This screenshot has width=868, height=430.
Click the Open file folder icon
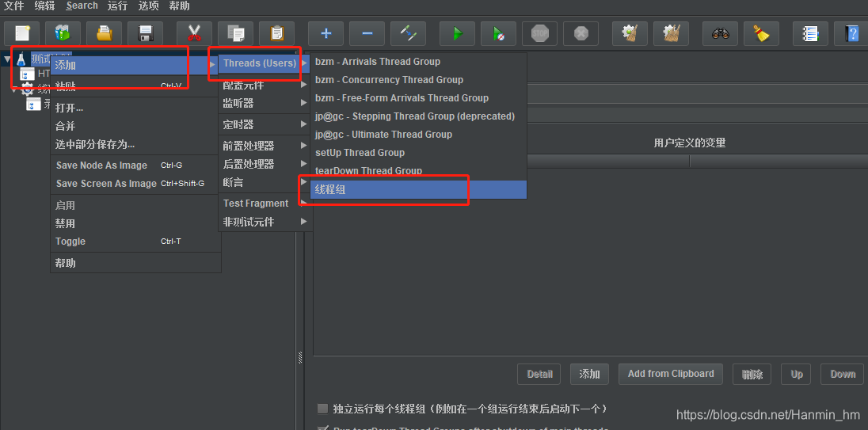pos(104,34)
